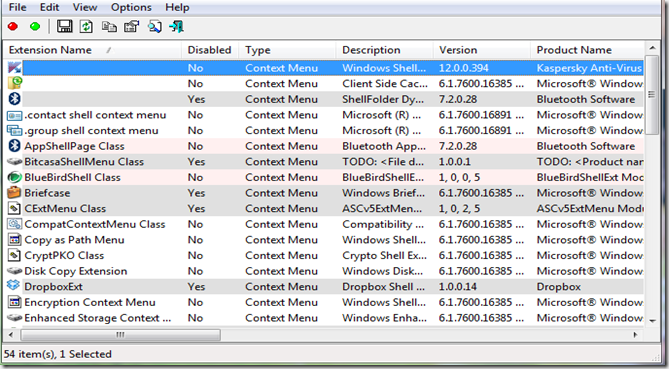
Task: Select the "Copy as Path Menu" entry
Action: [x=74, y=240]
